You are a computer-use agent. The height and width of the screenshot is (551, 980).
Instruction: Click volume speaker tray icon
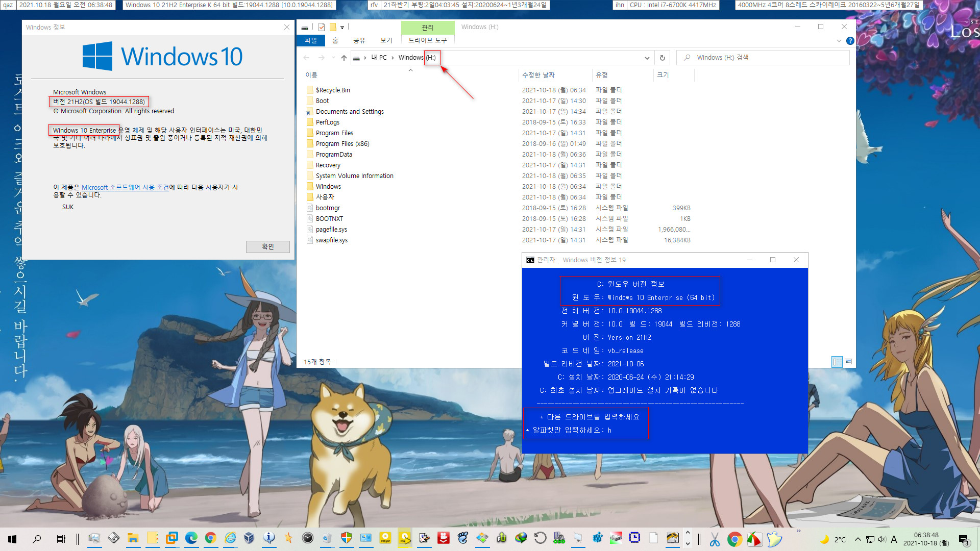click(882, 539)
